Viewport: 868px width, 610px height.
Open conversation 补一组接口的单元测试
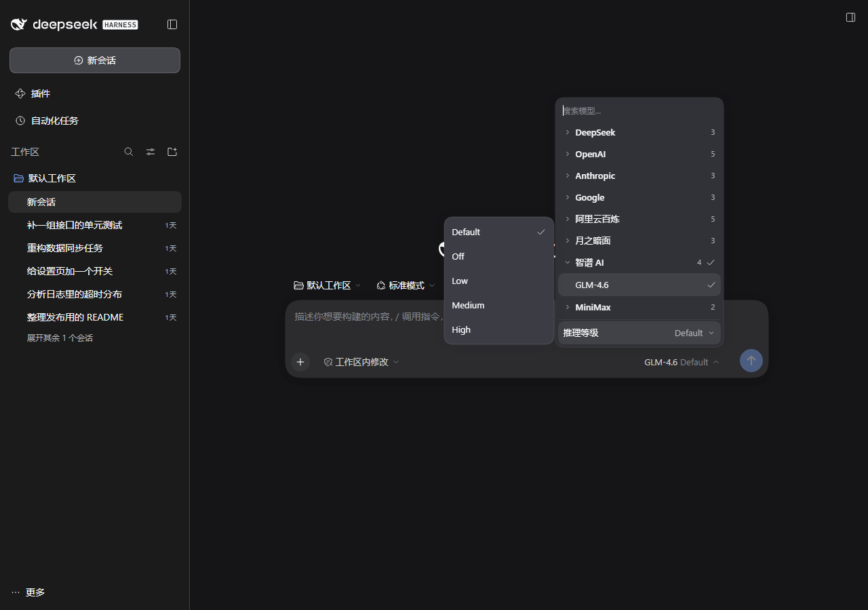95,225
